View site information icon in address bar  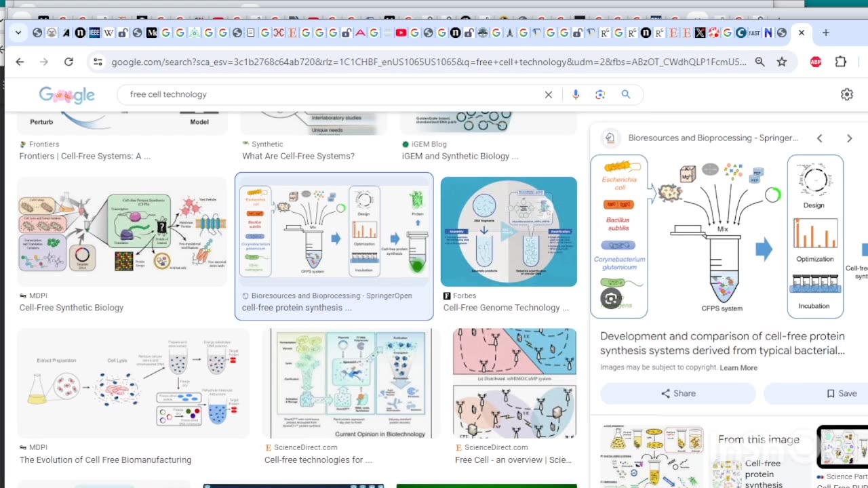[x=98, y=62]
